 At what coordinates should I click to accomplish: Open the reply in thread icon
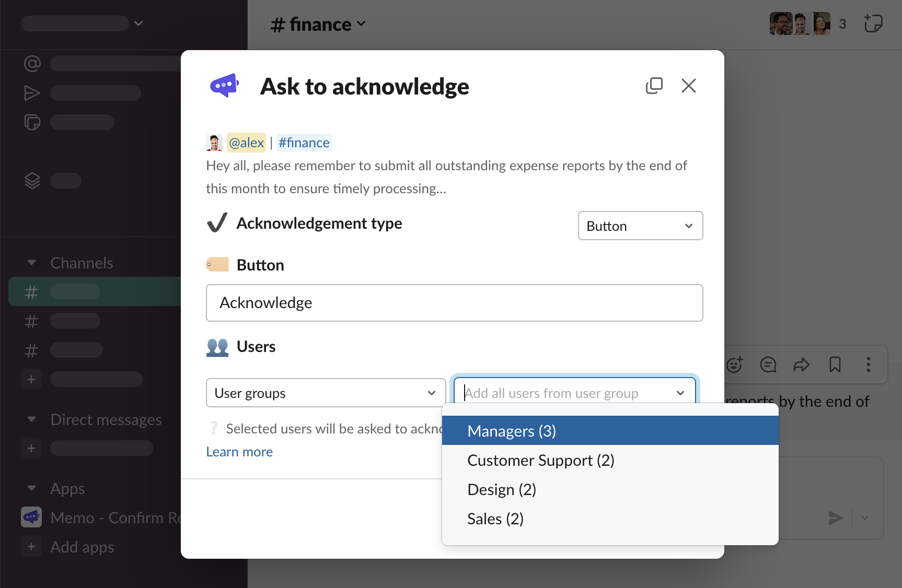coord(768,364)
